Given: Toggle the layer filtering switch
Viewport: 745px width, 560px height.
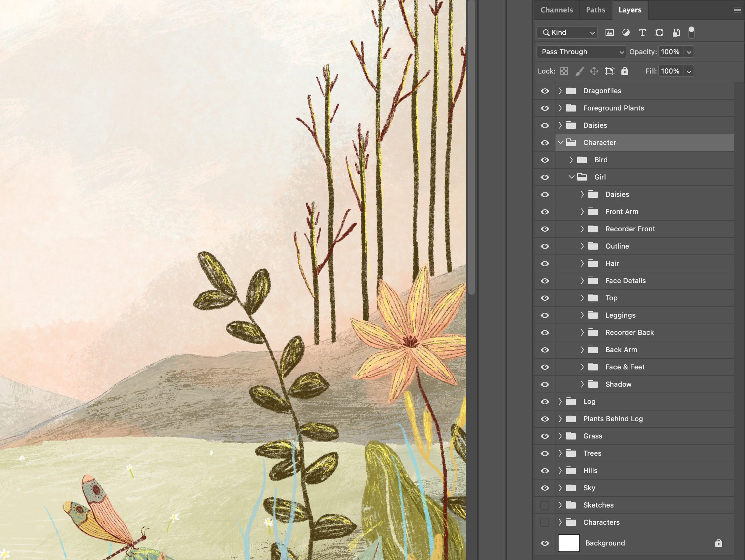Looking at the screenshot, I should (x=691, y=32).
